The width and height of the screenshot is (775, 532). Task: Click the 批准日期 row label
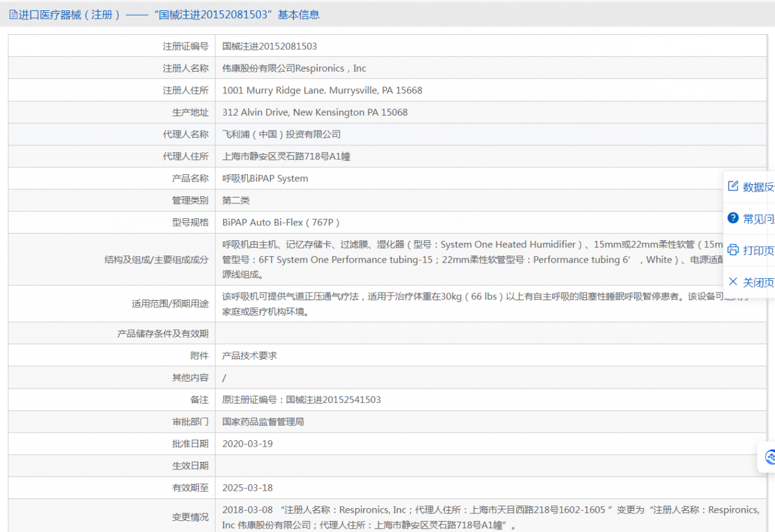[191, 444]
